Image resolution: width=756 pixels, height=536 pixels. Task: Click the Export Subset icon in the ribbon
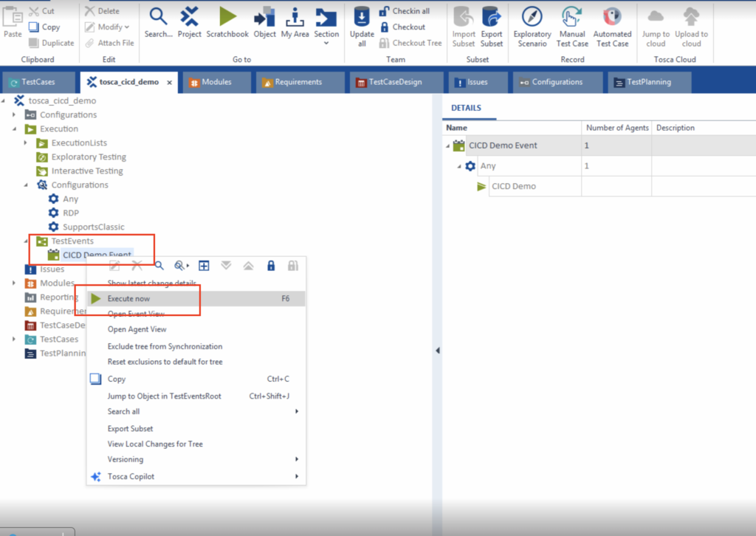[x=491, y=16]
